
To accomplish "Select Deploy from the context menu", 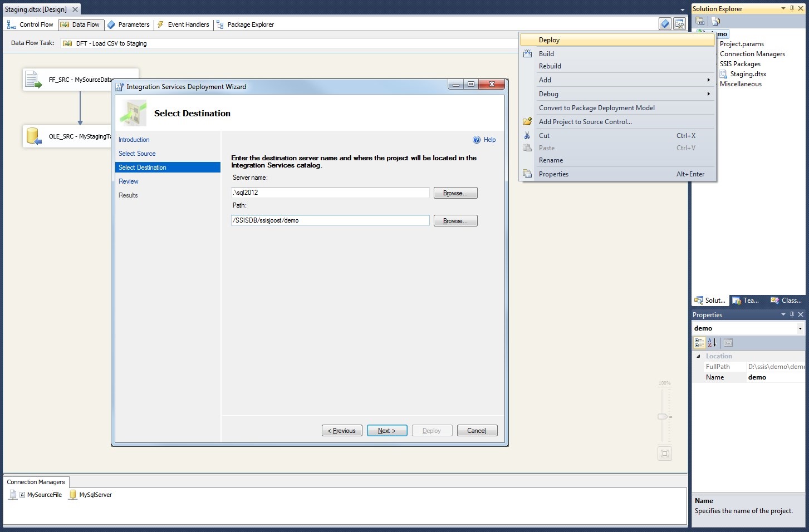I will [x=617, y=40].
